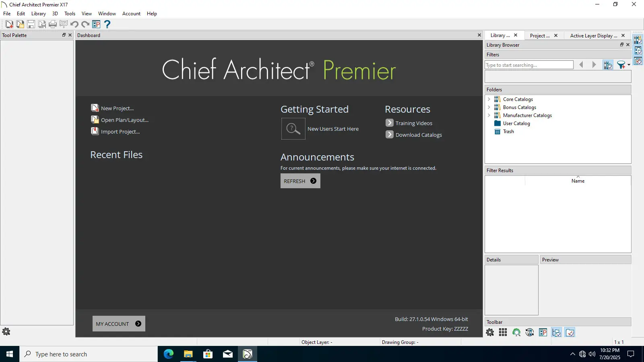Image resolution: width=644 pixels, height=362 pixels.
Task: Open Library Browser toolbar gear settings icon
Action: coord(490,332)
